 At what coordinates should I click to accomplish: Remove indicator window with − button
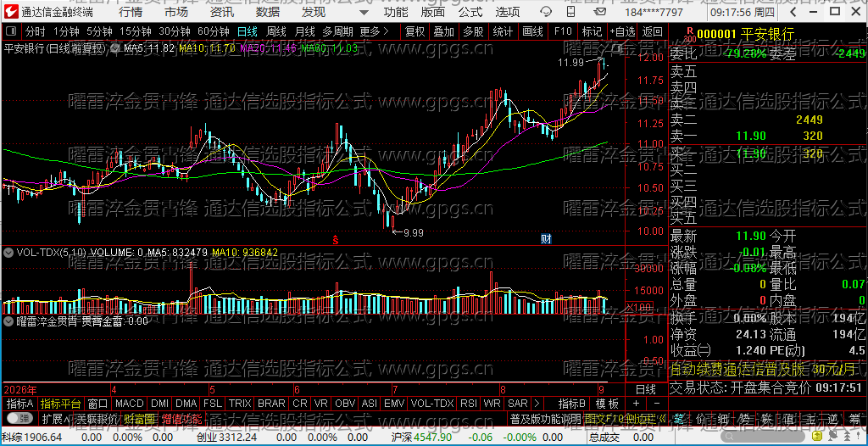[x=657, y=403]
